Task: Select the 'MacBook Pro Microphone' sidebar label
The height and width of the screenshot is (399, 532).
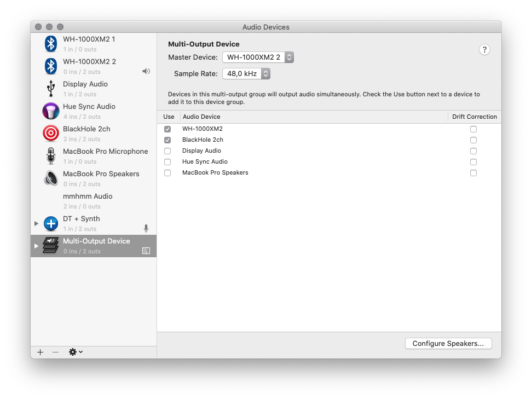Action: pyautogui.click(x=106, y=151)
